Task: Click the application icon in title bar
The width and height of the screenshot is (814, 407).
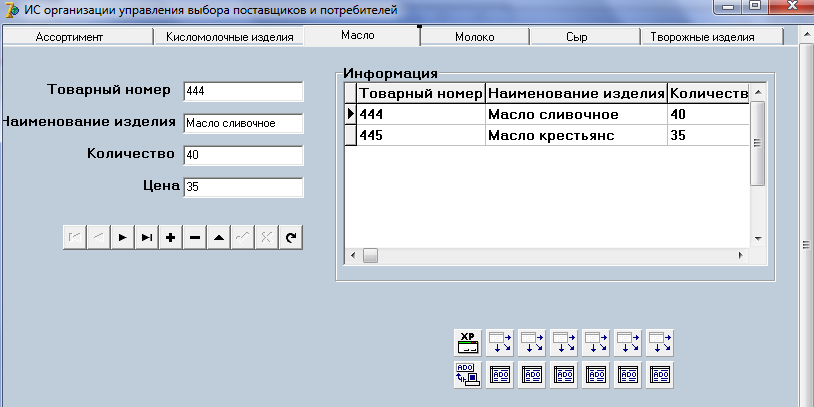Action: coord(11,10)
